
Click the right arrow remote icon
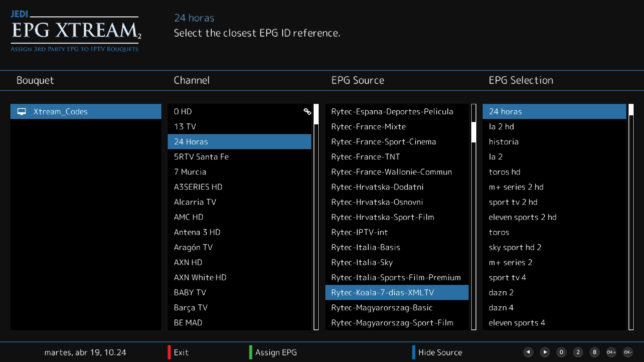pyautogui.click(x=545, y=352)
